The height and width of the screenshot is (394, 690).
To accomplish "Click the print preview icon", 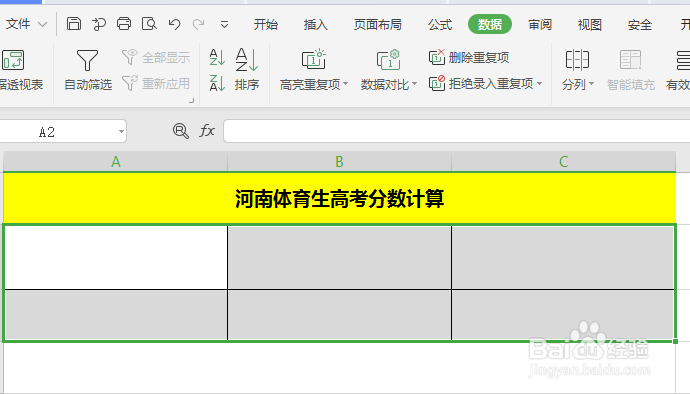I will tap(149, 24).
